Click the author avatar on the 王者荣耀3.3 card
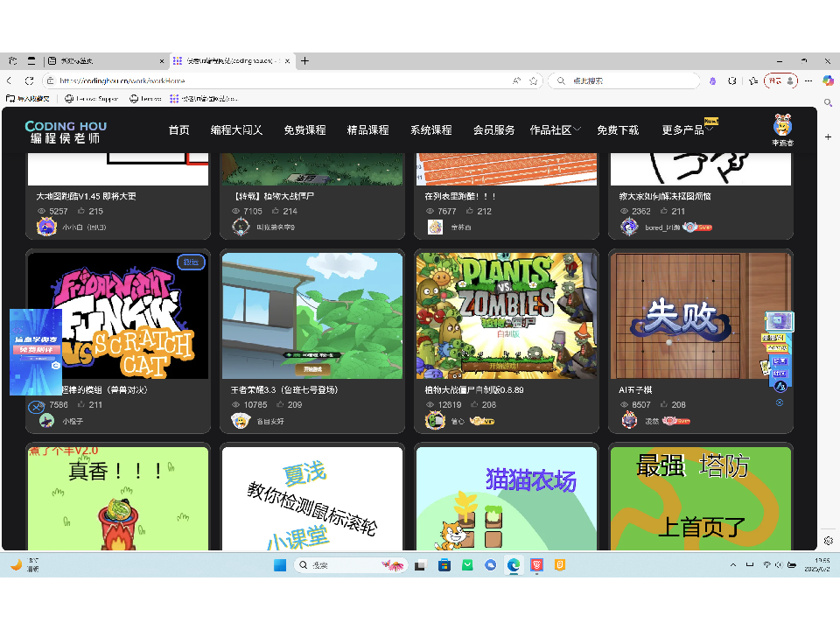 241,421
